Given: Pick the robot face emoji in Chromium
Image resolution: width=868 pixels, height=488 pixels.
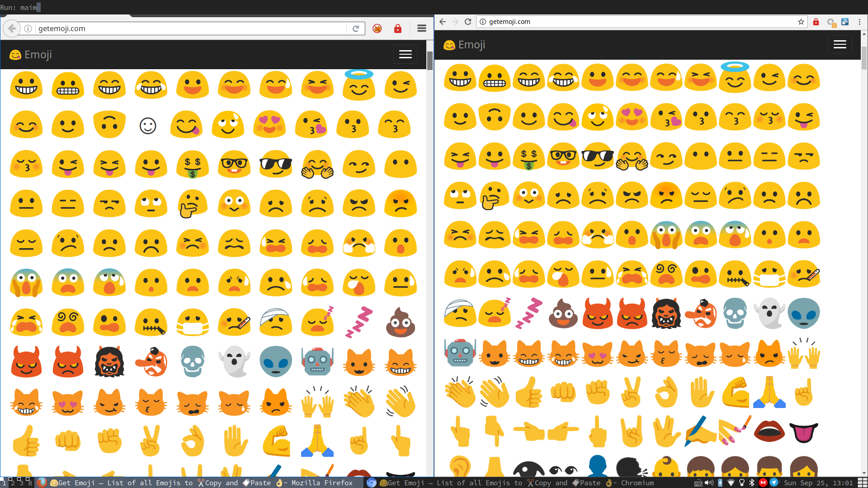Looking at the screenshot, I should point(460,353).
